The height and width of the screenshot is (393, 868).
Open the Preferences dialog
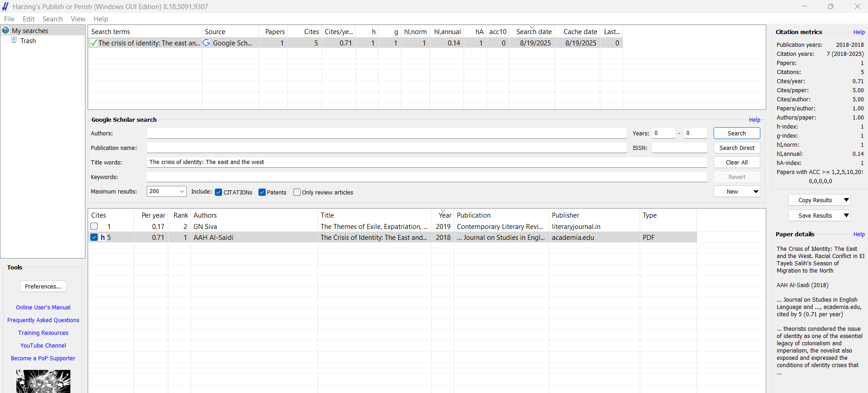point(43,286)
